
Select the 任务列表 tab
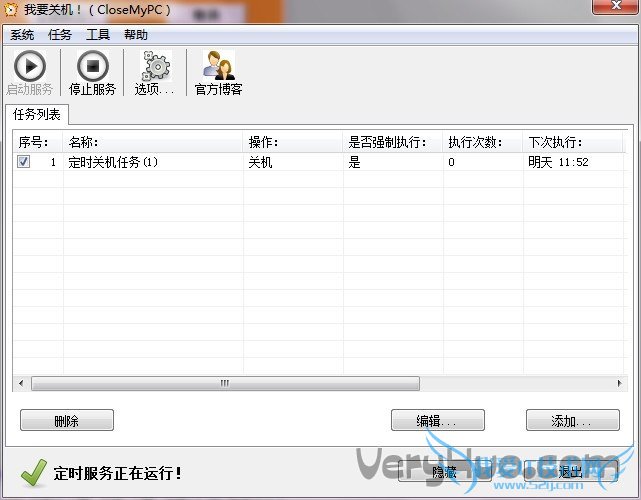coord(37,114)
